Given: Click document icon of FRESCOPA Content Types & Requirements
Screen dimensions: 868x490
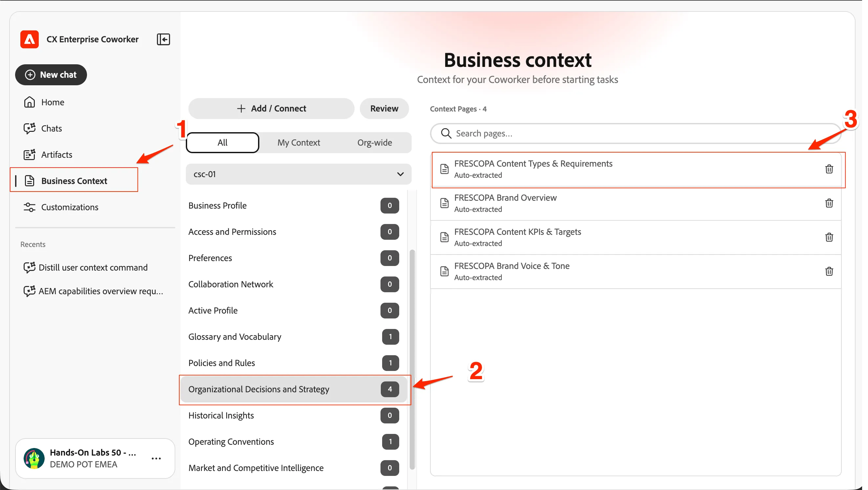Looking at the screenshot, I should (445, 169).
